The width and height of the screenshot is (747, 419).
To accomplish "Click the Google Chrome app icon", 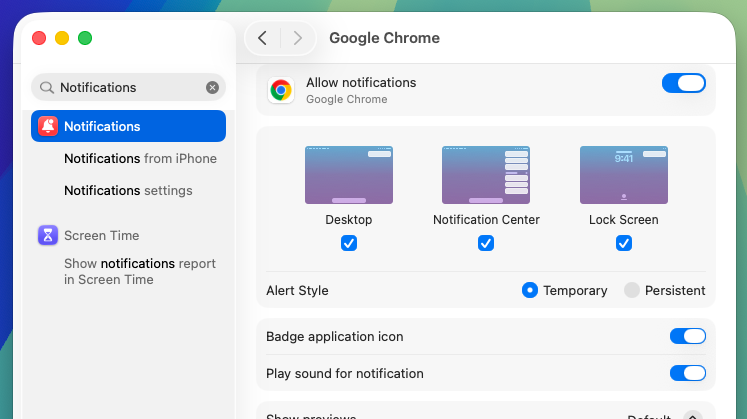I will (x=281, y=90).
